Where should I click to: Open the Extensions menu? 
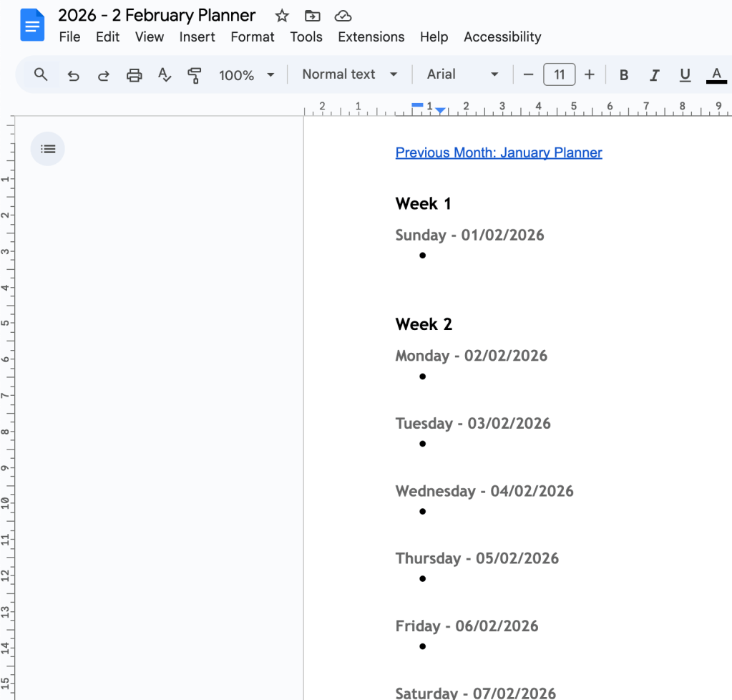click(x=371, y=37)
